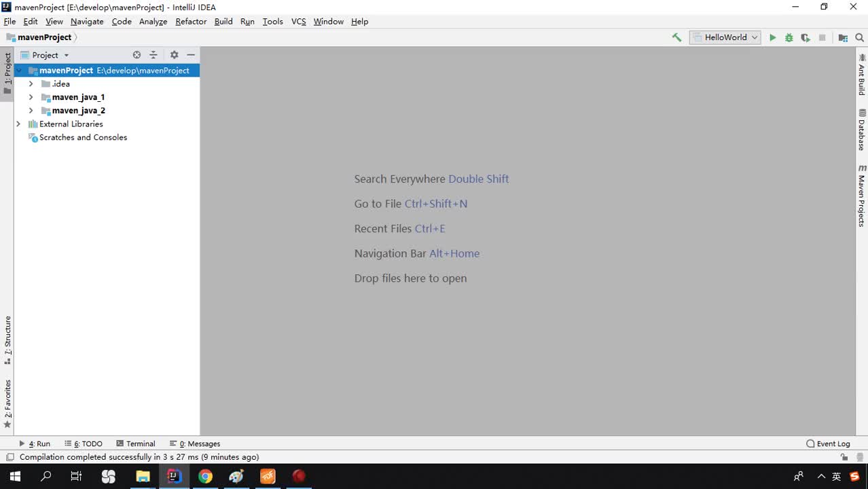Open the Database side panel
Viewport: 868px width, 489px height.
tap(861, 130)
